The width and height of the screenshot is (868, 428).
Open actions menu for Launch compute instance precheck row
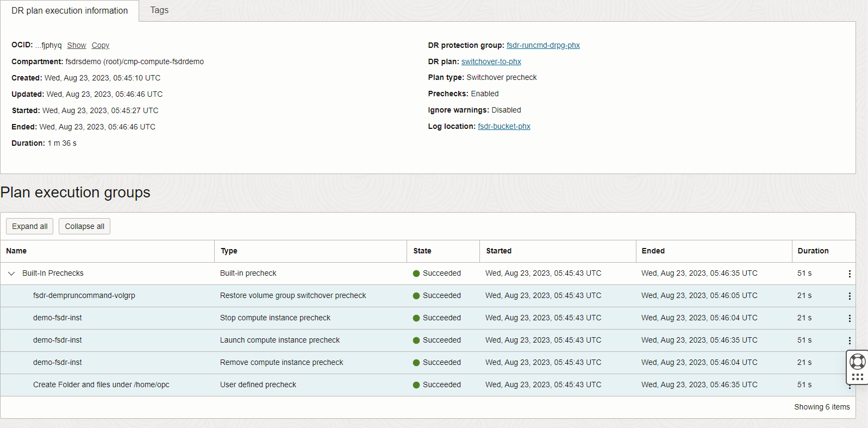pos(850,340)
